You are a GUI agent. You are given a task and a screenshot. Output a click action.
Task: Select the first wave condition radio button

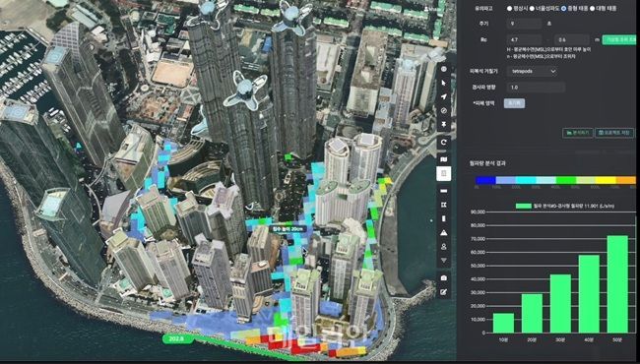tap(509, 8)
